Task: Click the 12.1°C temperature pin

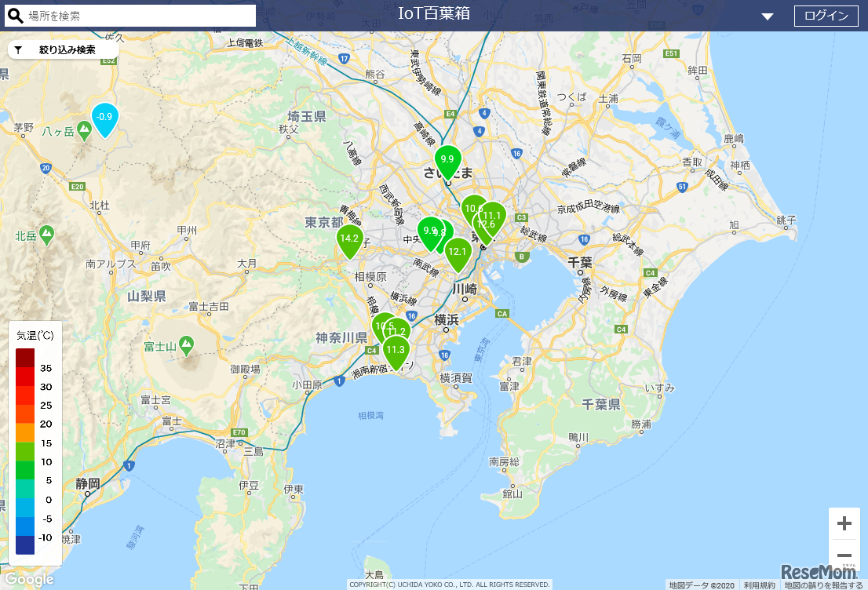Action: tap(458, 253)
